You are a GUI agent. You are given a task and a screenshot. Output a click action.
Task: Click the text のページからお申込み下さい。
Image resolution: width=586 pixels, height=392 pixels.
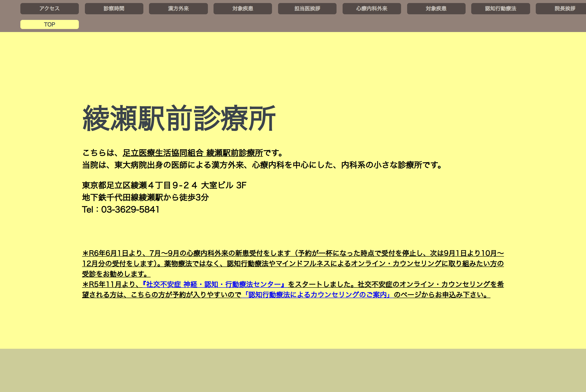442,295
